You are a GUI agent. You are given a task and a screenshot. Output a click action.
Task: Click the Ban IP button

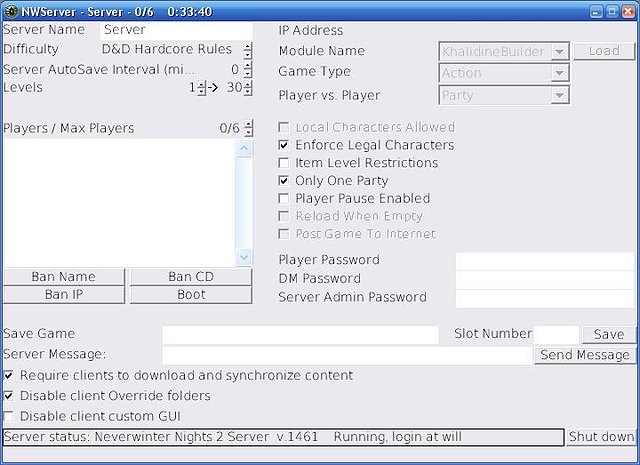(64, 295)
